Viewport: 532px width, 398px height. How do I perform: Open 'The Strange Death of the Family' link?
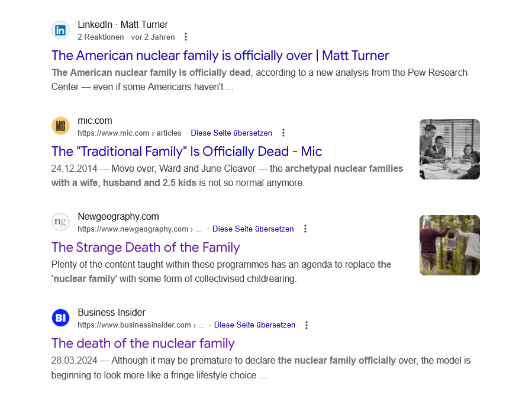[146, 247]
